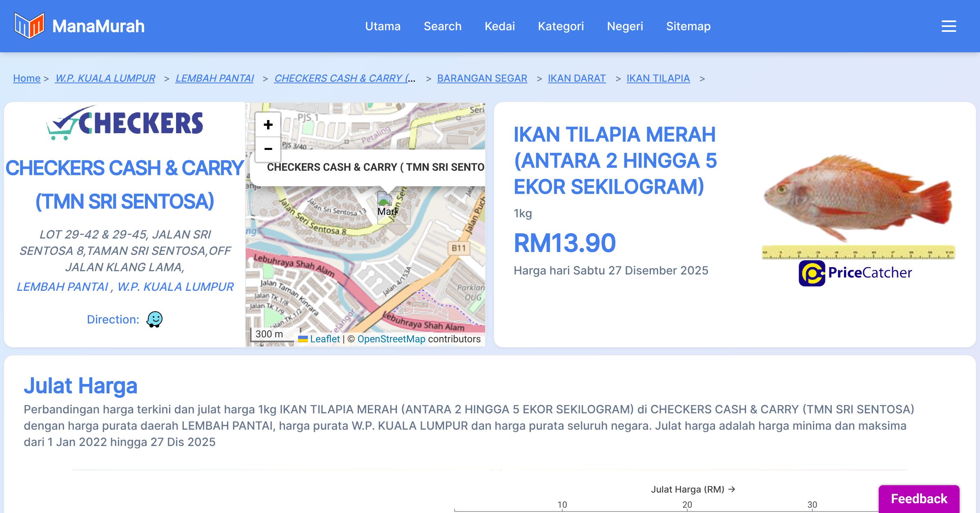This screenshot has width=980, height=513.
Task: Follow the IKAN TILAPIA breadcrumb link
Action: coord(658,78)
